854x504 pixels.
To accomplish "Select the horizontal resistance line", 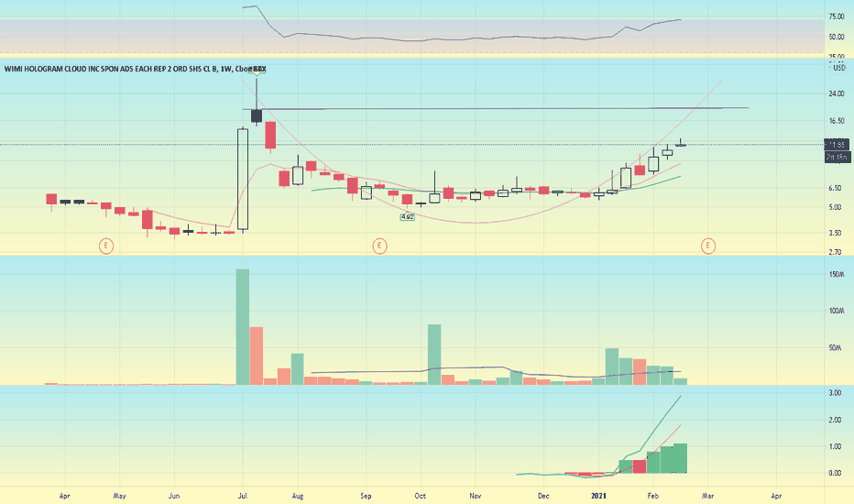I will (x=496, y=108).
